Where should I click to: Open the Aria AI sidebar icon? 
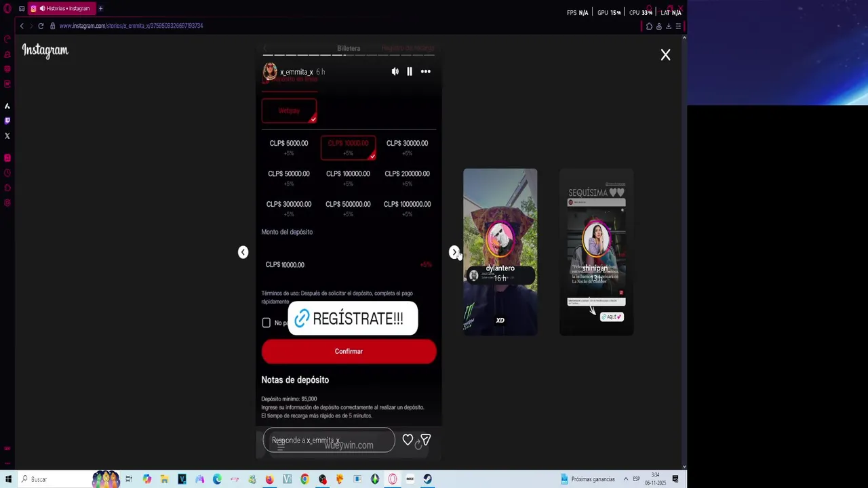[7, 106]
